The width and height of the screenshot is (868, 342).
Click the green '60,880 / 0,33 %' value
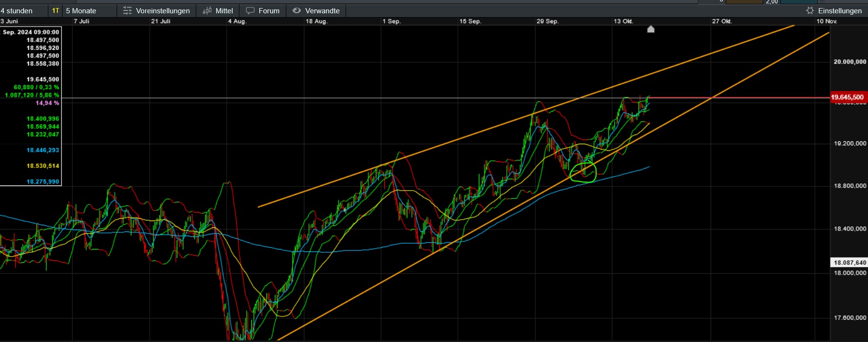[37, 87]
